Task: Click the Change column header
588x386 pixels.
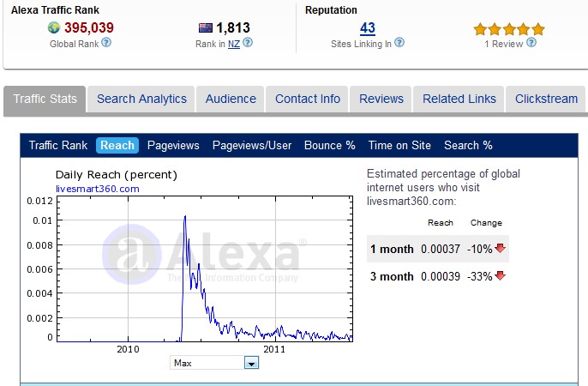Action: click(x=486, y=223)
